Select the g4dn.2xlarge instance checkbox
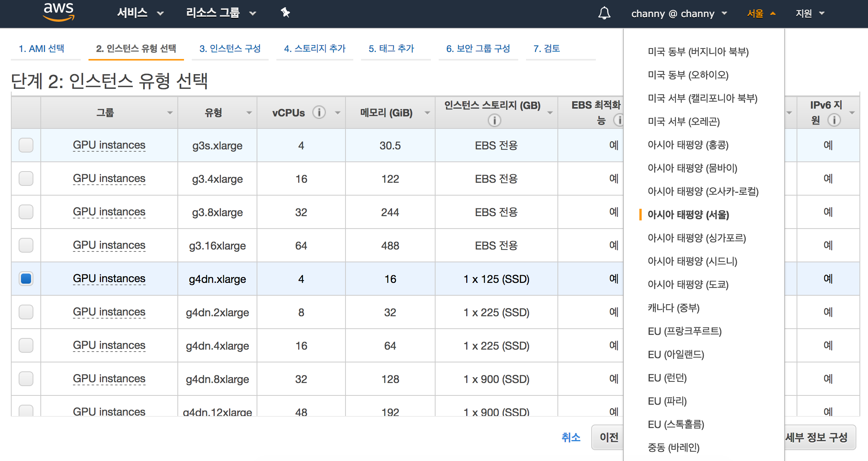 coord(26,312)
